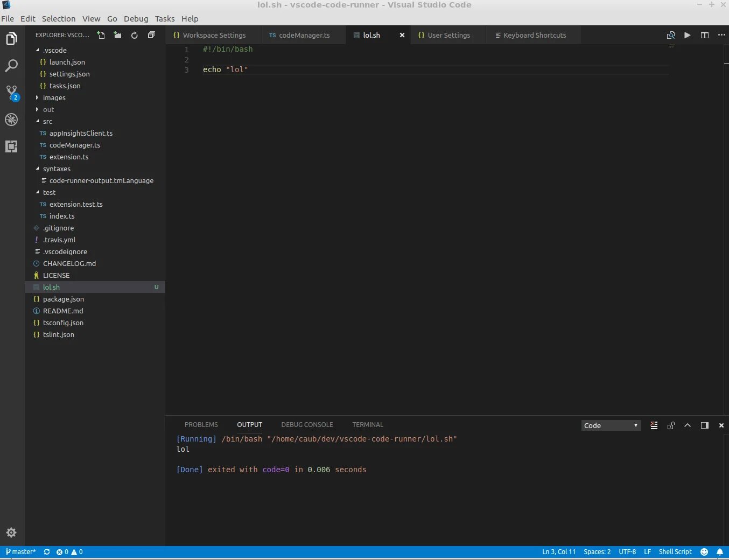The height and width of the screenshot is (560, 729).
Task: Open CHANGELOG.md in Explorer
Action: tap(95, 263)
